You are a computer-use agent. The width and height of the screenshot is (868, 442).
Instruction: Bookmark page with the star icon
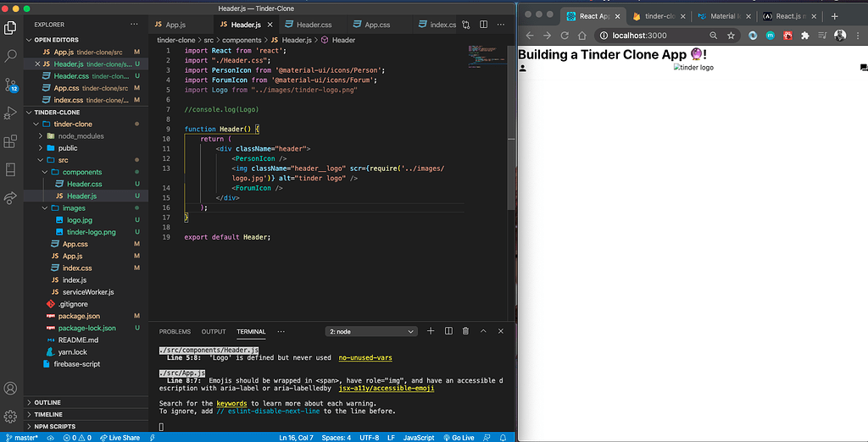[x=732, y=36]
